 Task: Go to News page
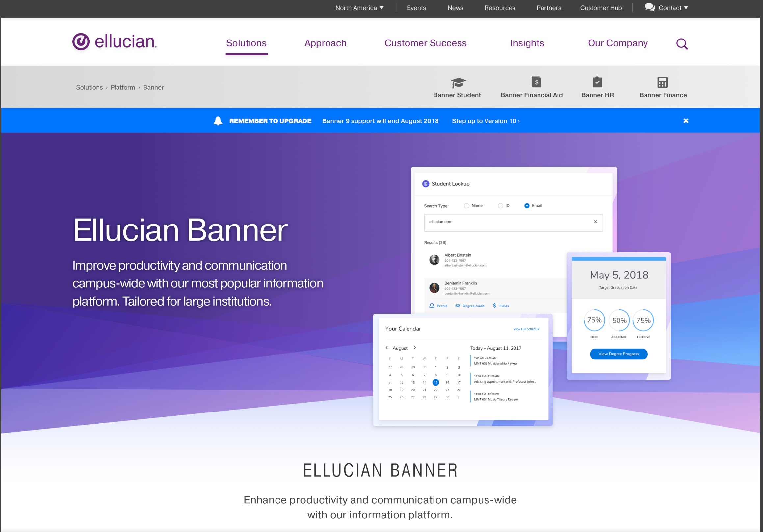(x=455, y=8)
